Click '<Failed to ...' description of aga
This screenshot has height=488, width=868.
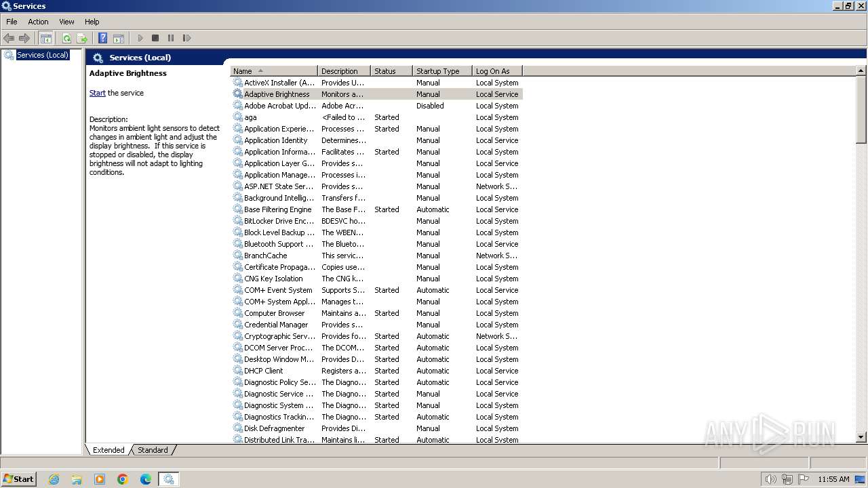click(343, 117)
